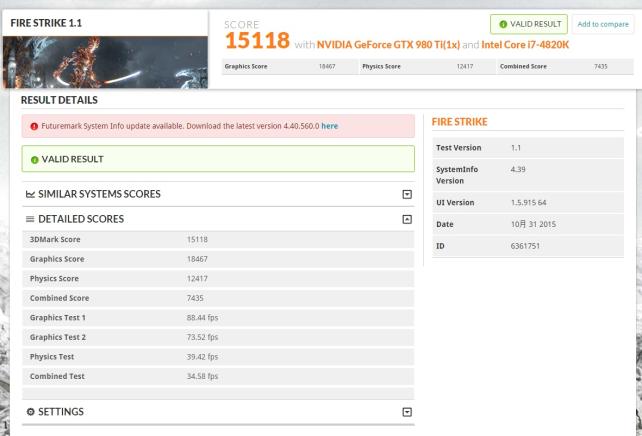Click the Add to compare button
Viewport: 642px width, 436px height.
point(603,24)
